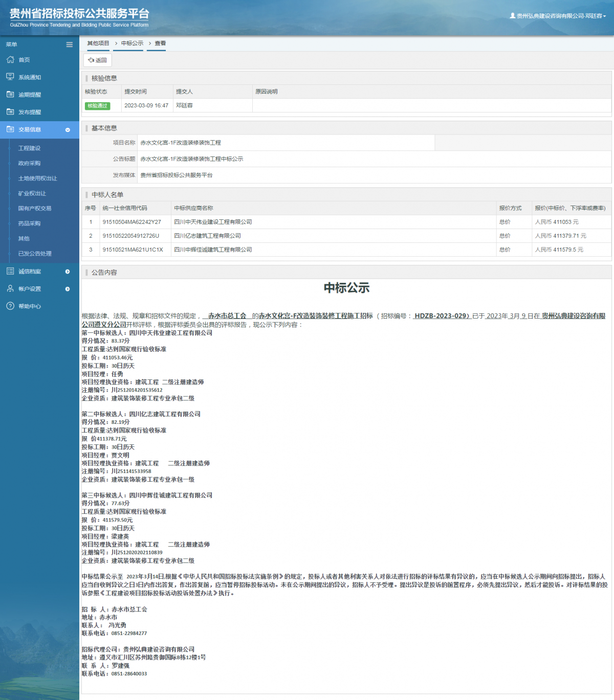This screenshot has width=614, height=700.
Task: Click the icon beside 交易信息
Action: (x=10, y=129)
